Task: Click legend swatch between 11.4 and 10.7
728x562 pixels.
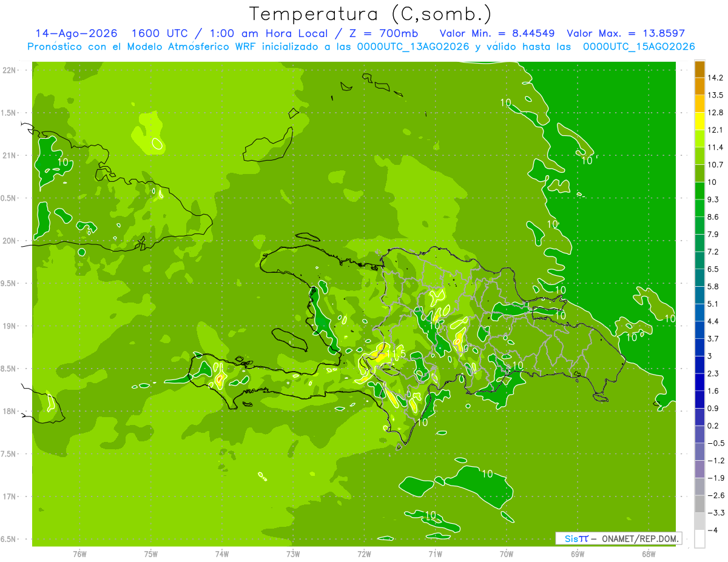Action: (x=699, y=156)
